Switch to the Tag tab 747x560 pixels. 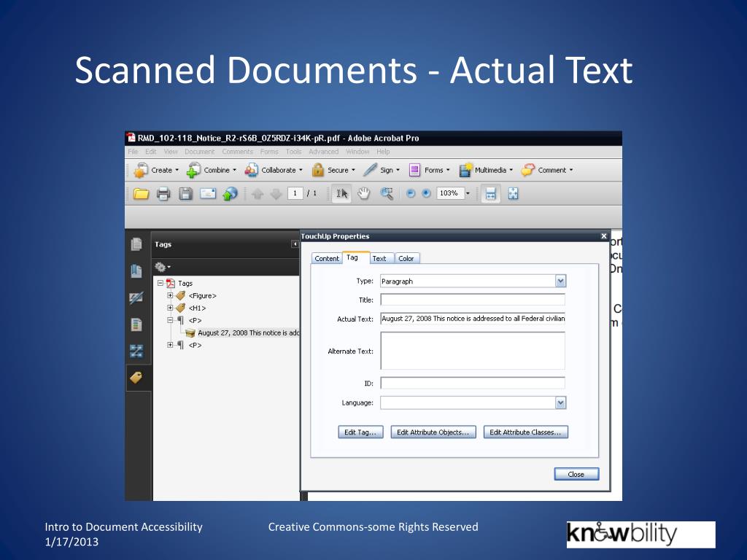352,257
